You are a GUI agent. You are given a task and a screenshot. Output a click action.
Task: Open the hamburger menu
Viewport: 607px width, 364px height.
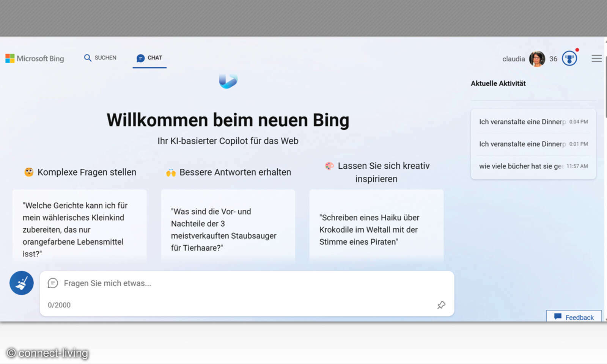pos(596,58)
